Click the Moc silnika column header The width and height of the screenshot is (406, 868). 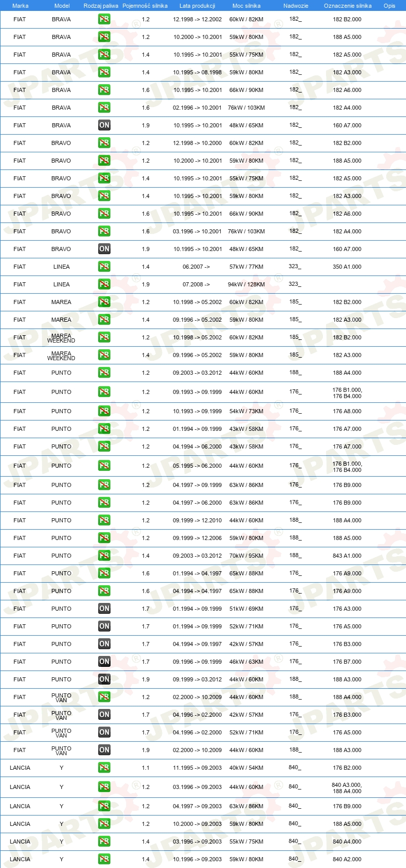[247, 6]
